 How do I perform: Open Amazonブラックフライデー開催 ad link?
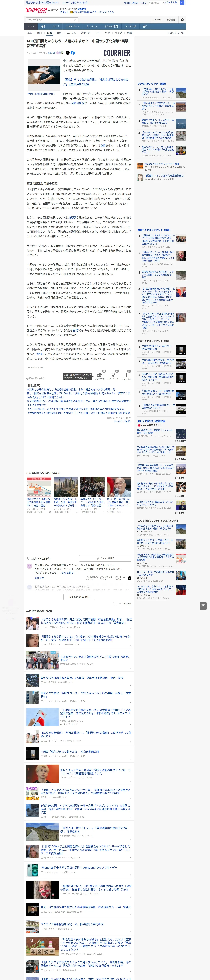click(162, 164)
